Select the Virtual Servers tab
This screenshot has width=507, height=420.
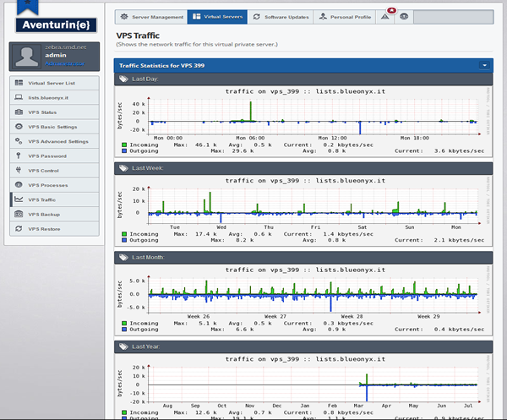217,17
